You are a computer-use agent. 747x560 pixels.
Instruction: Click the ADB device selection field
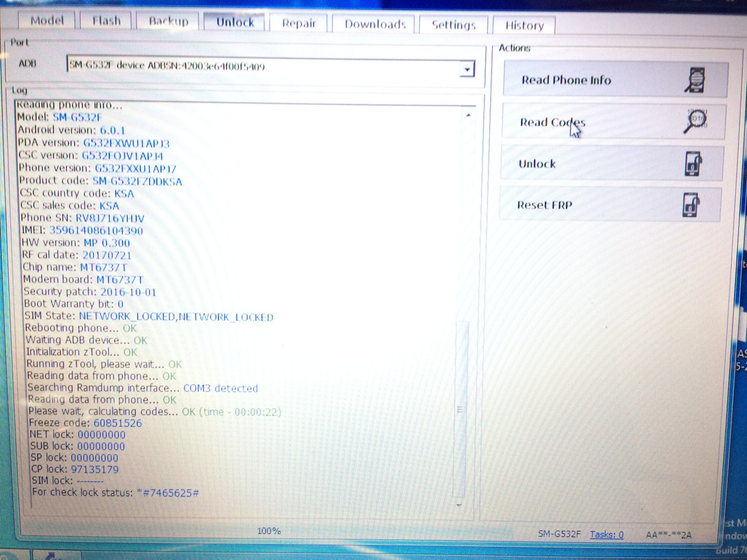[271, 67]
